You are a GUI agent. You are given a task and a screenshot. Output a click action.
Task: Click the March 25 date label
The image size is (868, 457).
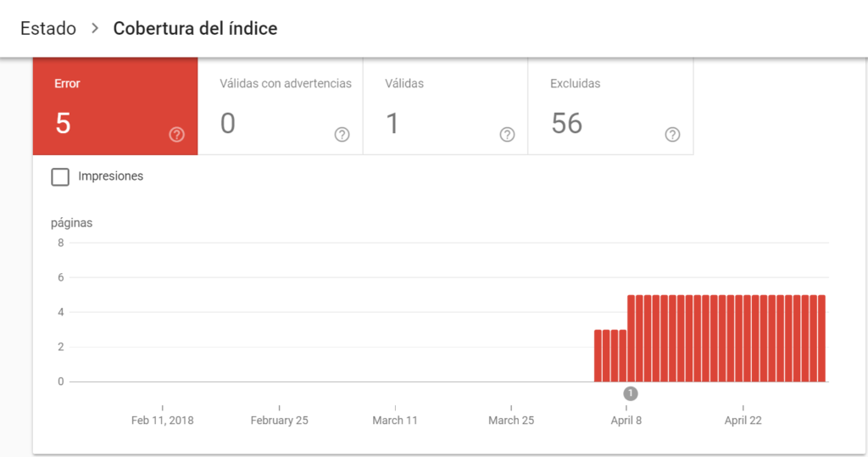point(511,421)
